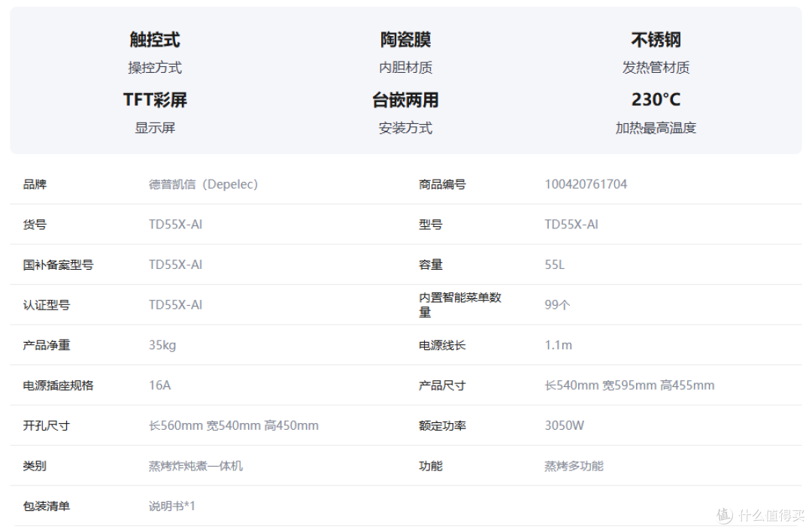This screenshot has height=532, width=812.
Task: Click the 不锈钢 heading
Action: point(656,40)
